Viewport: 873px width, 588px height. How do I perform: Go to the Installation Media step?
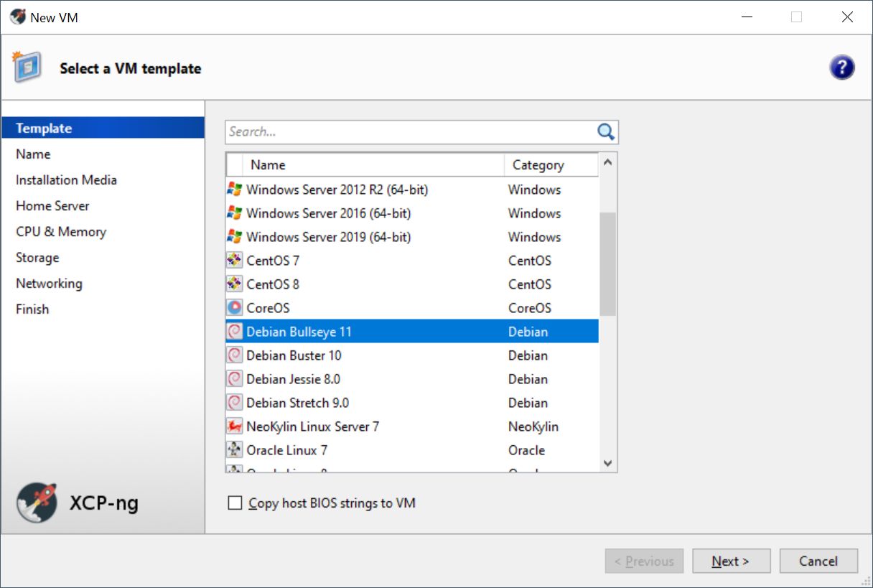(66, 180)
